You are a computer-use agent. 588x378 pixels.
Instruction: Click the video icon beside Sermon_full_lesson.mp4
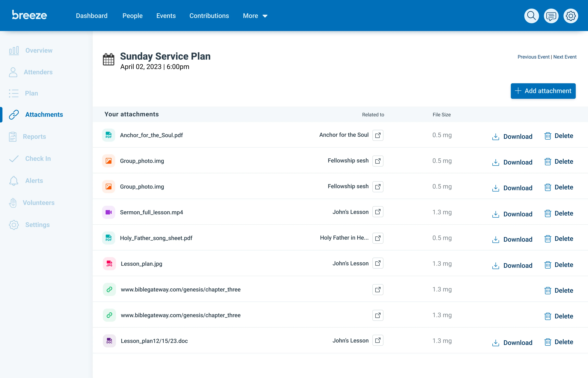click(108, 212)
